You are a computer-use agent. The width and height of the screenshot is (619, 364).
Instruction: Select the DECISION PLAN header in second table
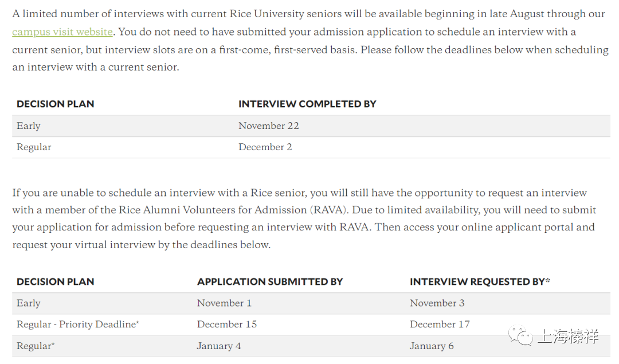(55, 281)
